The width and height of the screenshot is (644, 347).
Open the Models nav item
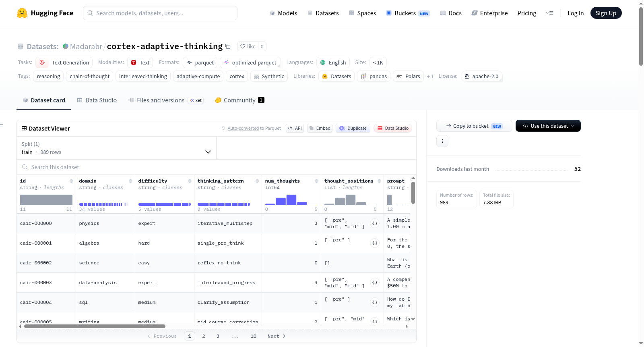(x=283, y=13)
